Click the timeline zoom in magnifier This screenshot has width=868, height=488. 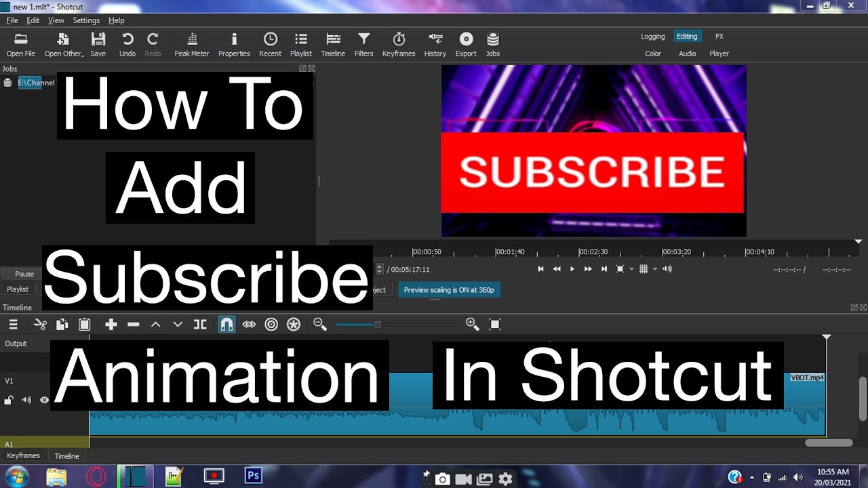pos(473,325)
